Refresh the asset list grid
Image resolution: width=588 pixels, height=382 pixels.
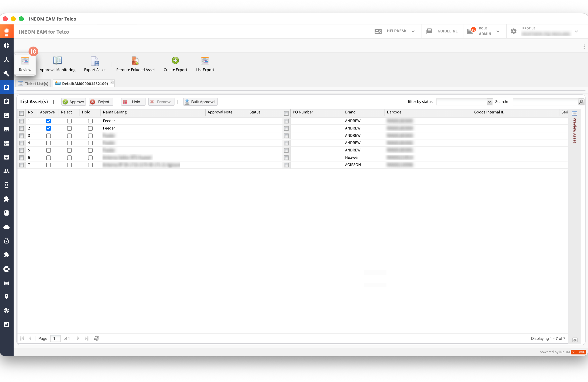(x=97, y=338)
